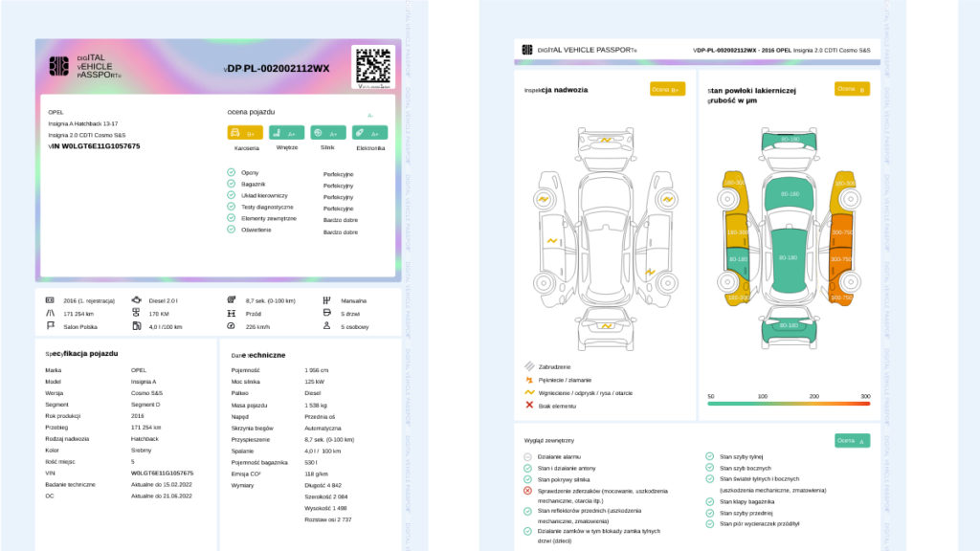Click the Wgniecenie / odprysk legend icon
This screenshot has width=980, height=551.
529,392
